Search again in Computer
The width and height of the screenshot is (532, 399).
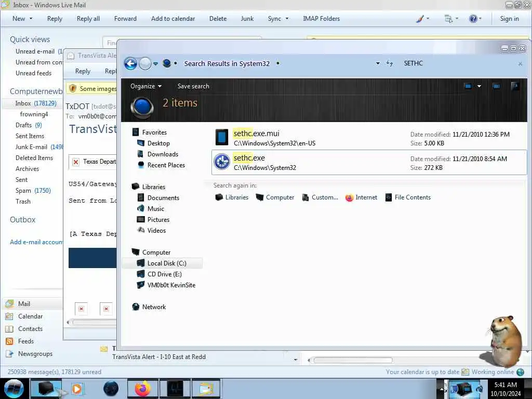point(275,197)
